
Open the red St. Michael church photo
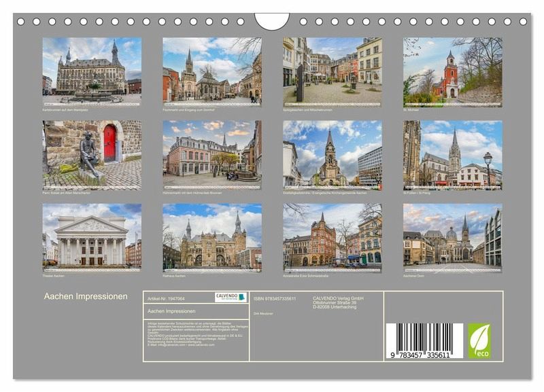pyautogui.click(x=452, y=72)
